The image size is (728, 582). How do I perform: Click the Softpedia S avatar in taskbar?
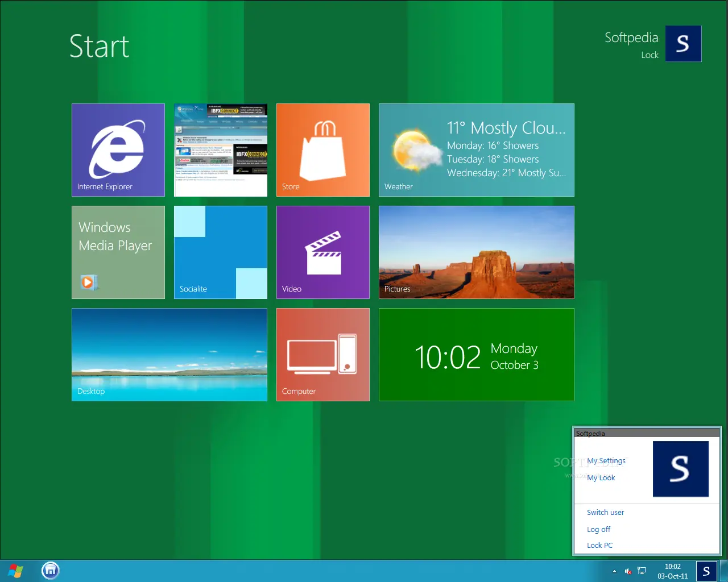pyautogui.click(x=706, y=571)
